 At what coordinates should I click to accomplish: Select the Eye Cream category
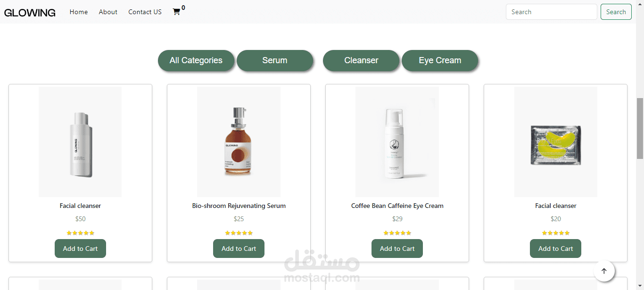click(440, 60)
